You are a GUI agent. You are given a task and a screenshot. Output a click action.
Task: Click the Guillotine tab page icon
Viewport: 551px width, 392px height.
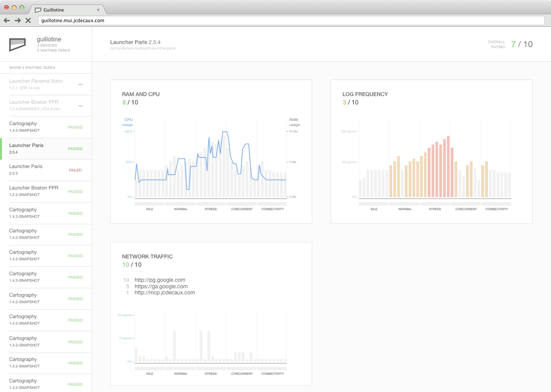[x=38, y=10]
